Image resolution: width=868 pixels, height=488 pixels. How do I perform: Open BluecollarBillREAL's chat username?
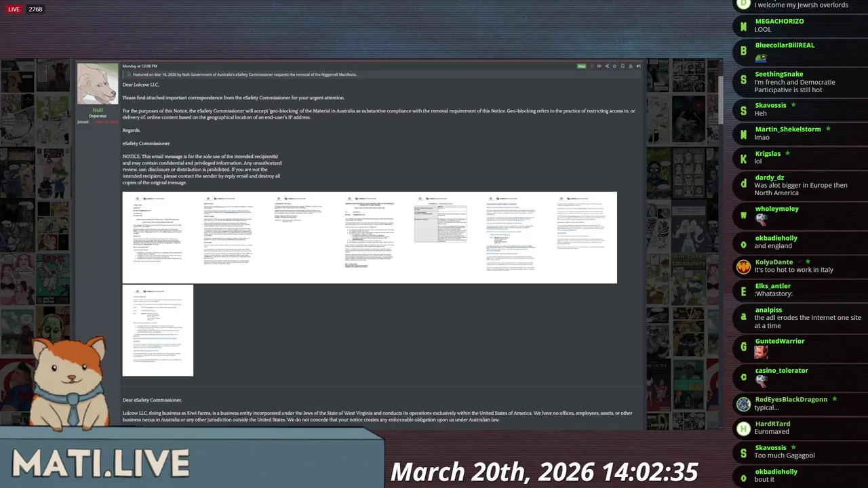785,45
